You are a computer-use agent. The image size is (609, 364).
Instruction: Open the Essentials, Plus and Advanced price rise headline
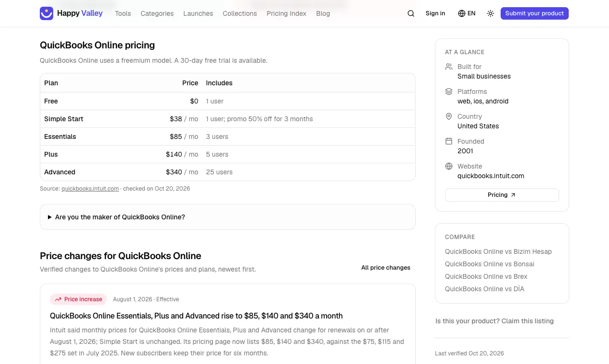tap(196, 316)
